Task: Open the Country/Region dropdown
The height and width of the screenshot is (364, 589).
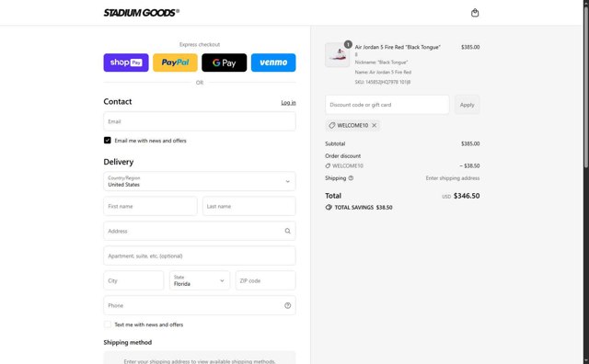Action: (x=200, y=181)
